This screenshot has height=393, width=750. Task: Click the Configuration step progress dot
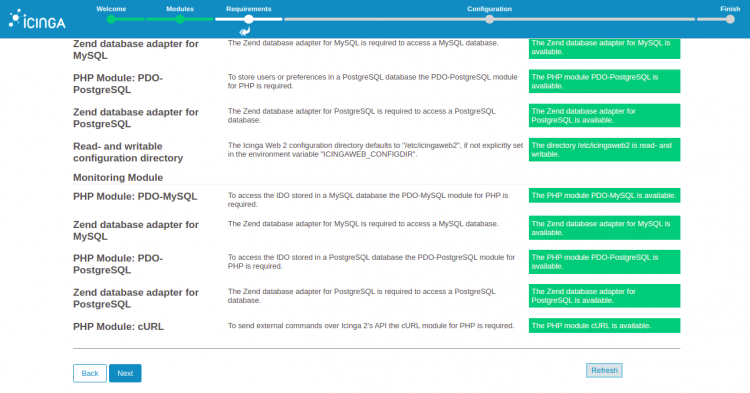click(x=489, y=19)
